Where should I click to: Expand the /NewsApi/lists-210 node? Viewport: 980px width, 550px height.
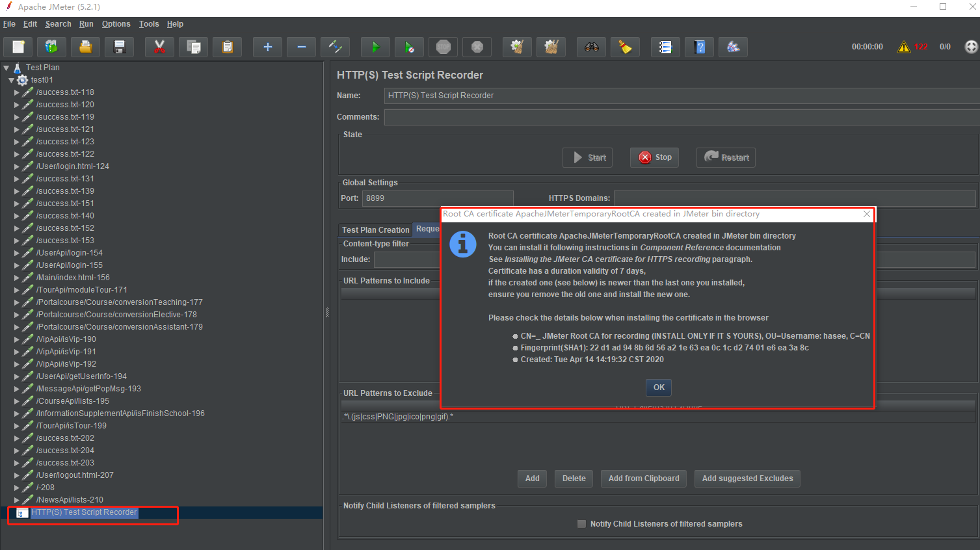click(17, 500)
